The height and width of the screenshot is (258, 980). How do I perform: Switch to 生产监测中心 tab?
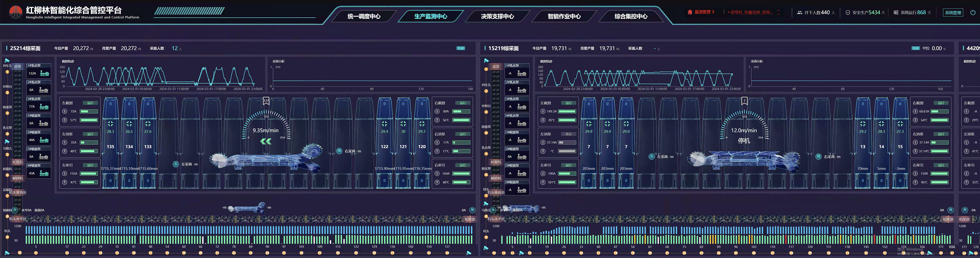431,16
